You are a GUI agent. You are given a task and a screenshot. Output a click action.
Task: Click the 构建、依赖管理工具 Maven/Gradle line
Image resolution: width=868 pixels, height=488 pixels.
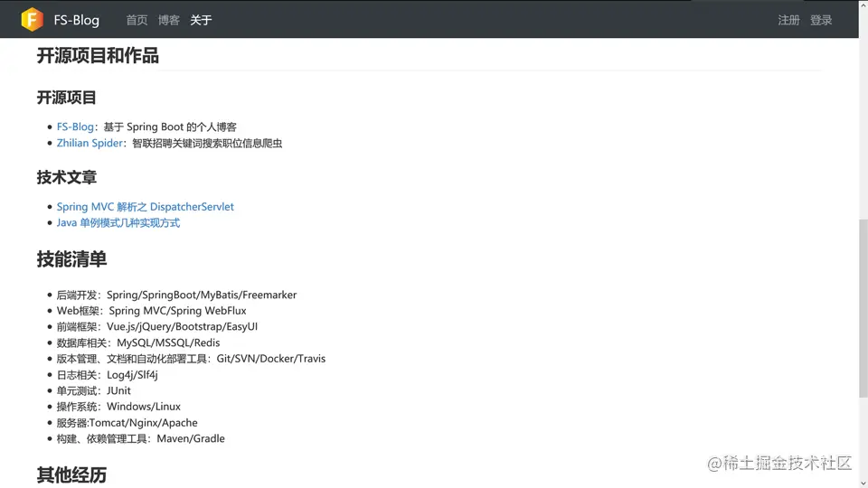pos(141,439)
